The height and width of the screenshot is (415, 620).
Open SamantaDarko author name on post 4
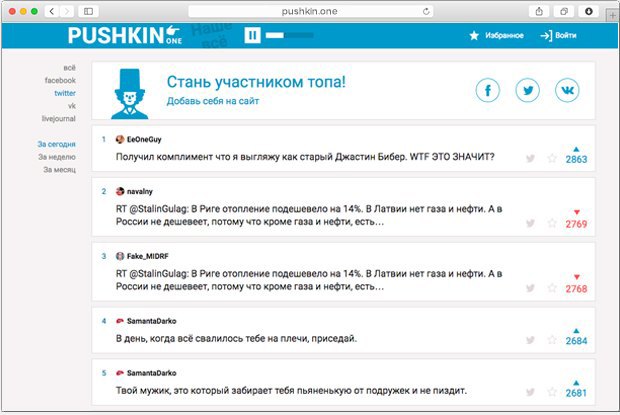click(x=151, y=321)
